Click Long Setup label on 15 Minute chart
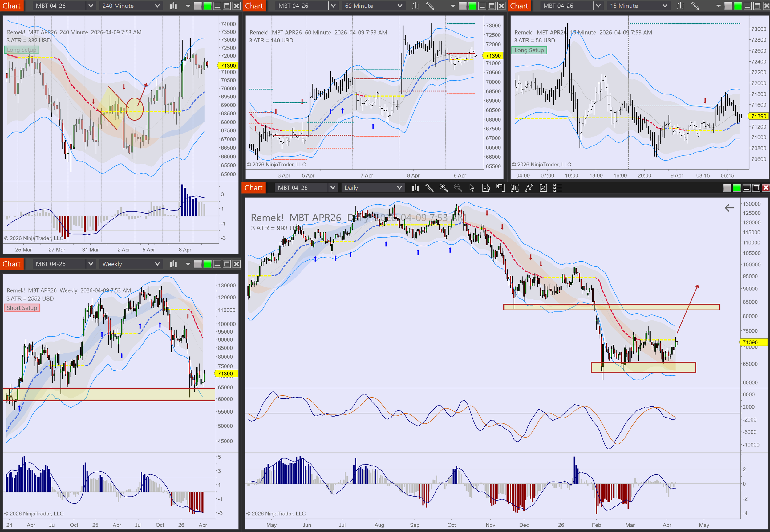Screen dimensions: 770x532 [529, 50]
